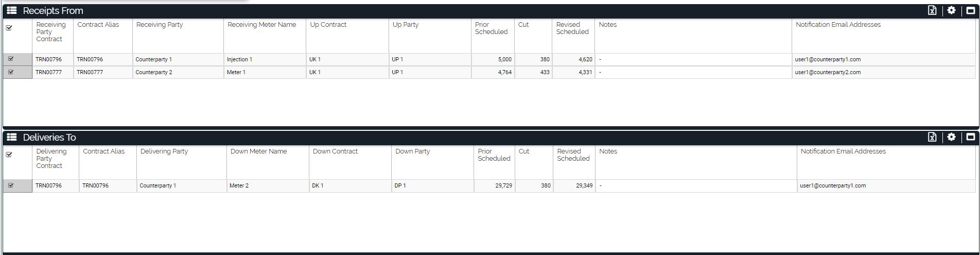The image size is (980, 255).
Task: Sort by Receiving Meter Name column
Action: coord(261,25)
